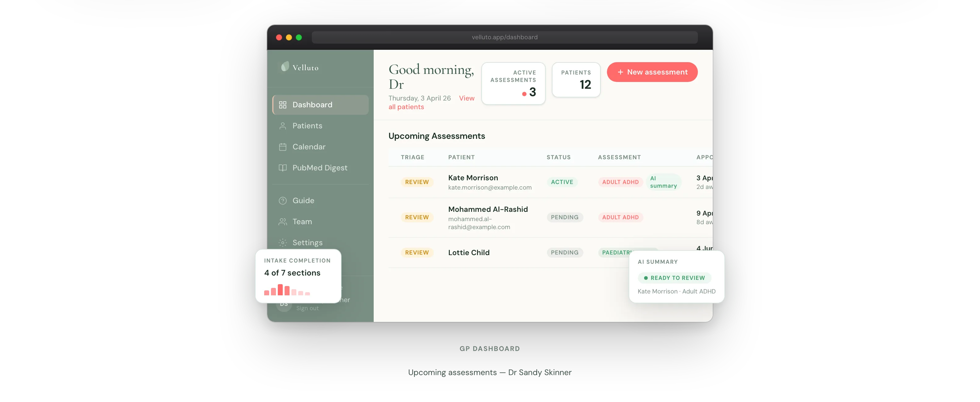The image size is (980, 402).
Task: Click the ACTIVE status for Kate Morrison
Action: pyautogui.click(x=562, y=182)
